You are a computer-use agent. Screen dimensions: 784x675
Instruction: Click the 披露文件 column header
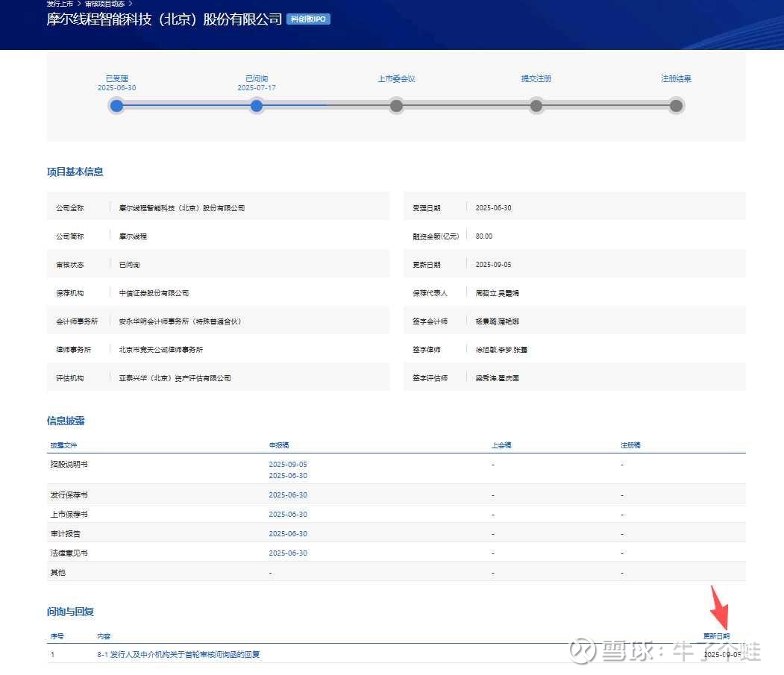point(63,445)
